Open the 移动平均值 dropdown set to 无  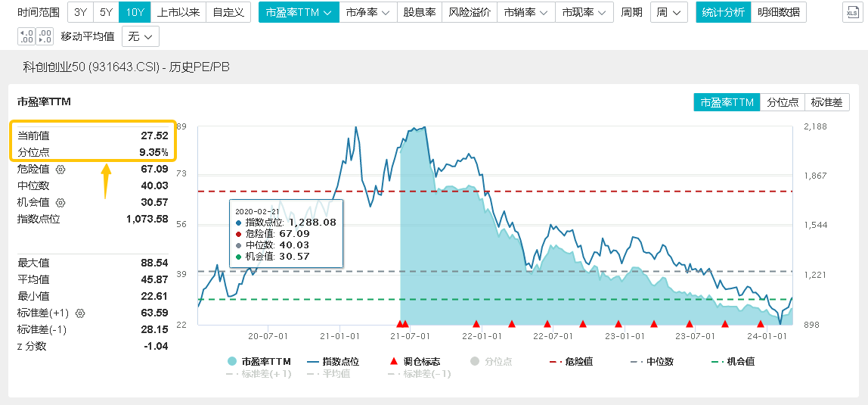point(140,36)
